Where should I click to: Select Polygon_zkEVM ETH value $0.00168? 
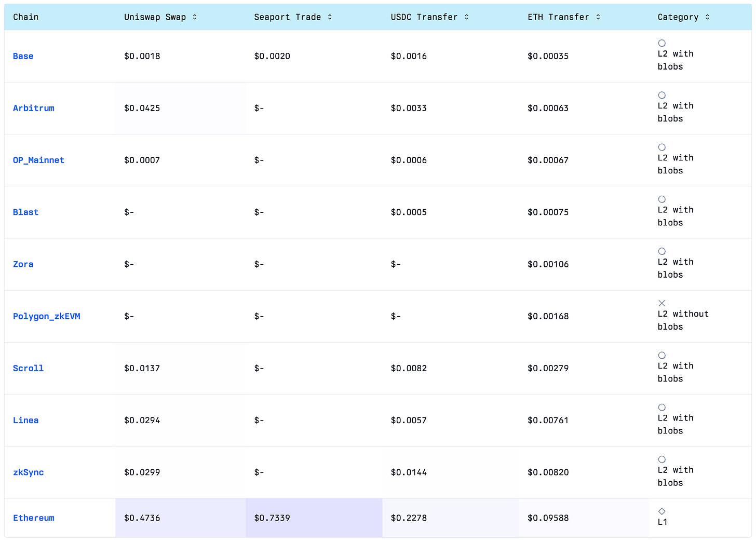pos(548,316)
